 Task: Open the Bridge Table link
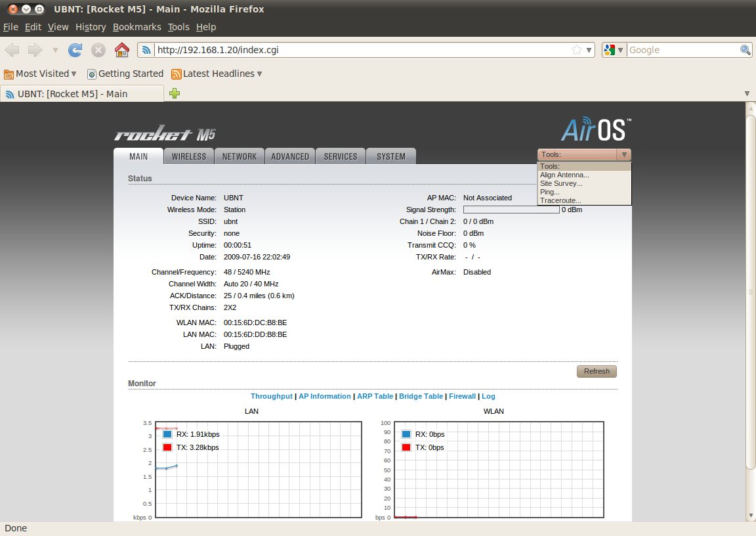(421, 396)
